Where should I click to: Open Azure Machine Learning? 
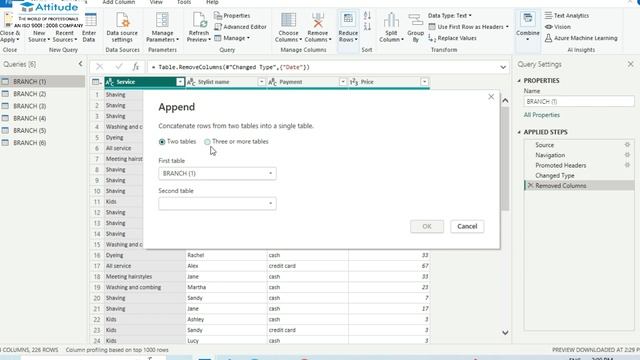[581, 38]
